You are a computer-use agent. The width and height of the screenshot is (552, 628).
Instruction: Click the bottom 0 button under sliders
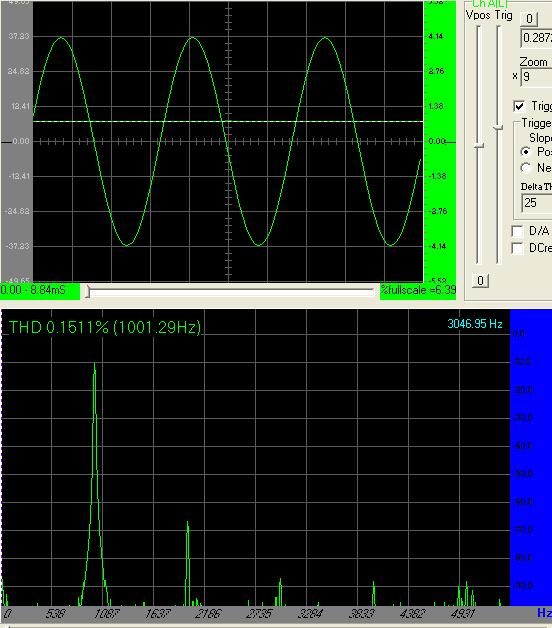click(x=480, y=280)
